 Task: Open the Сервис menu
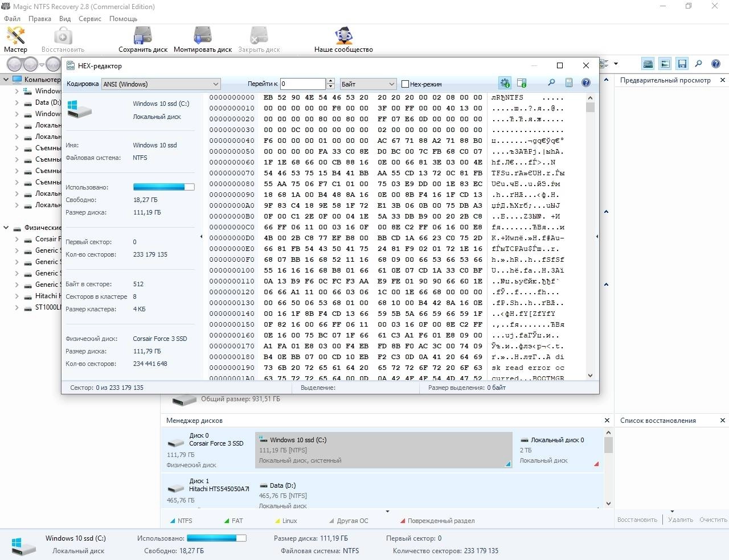tap(90, 18)
